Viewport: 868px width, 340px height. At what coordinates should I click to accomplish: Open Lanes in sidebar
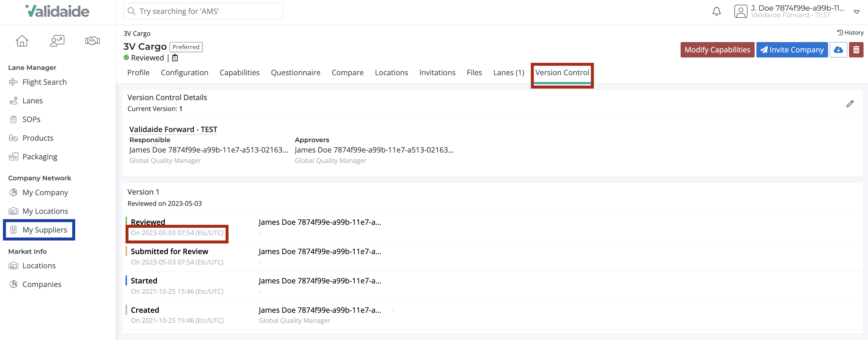click(x=32, y=100)
